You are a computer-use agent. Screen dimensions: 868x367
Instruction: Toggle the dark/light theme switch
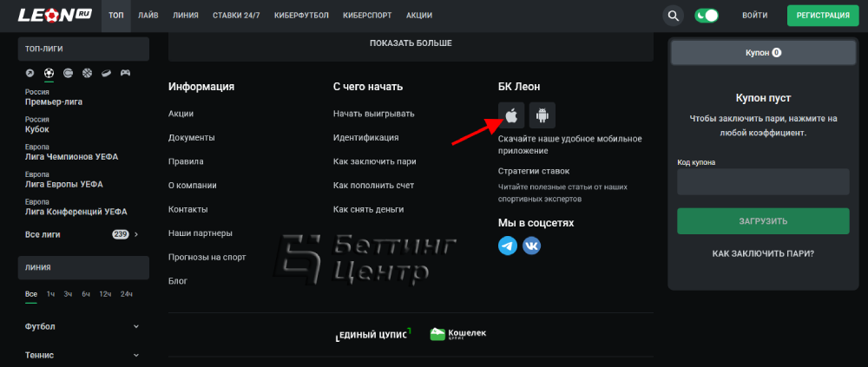click(x=707, y=16)
